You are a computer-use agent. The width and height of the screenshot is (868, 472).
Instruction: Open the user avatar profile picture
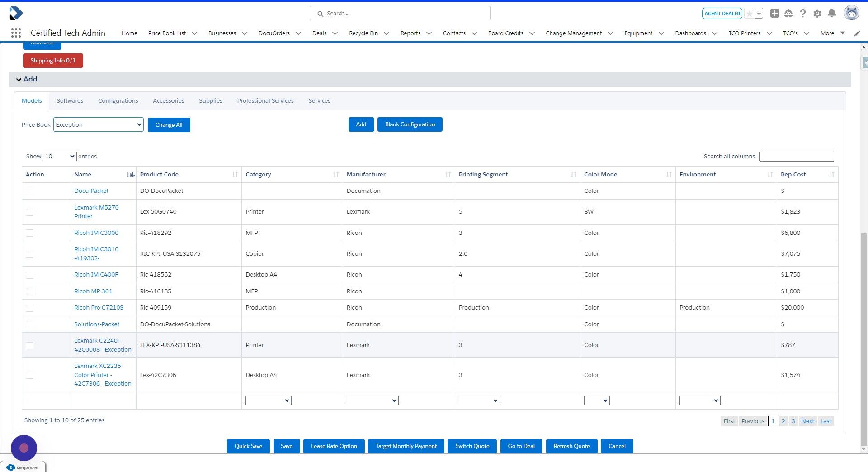pyautogui.click(x=852, y=13)
